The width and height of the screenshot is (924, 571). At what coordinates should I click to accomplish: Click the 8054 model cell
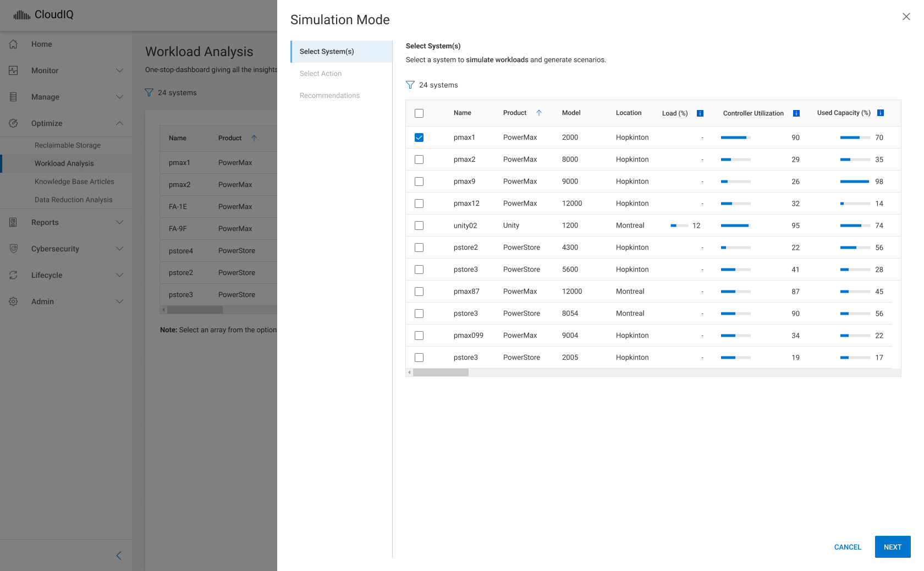pos(570,314)
